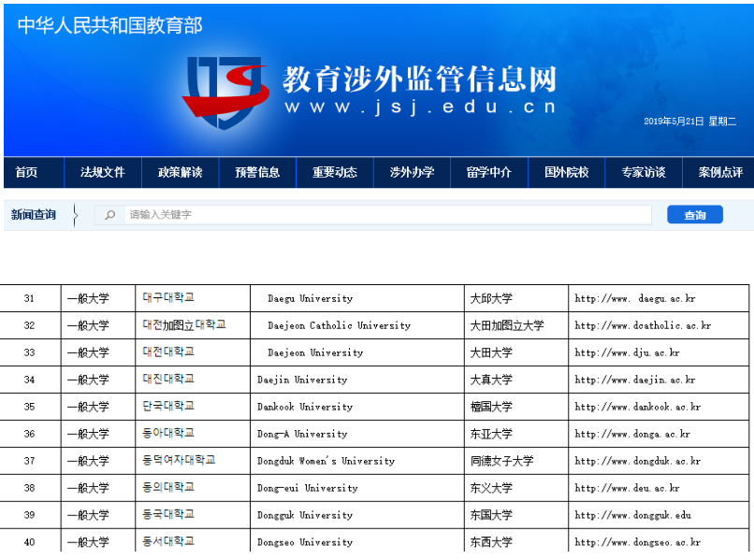Image resolution: width=754 pixels, height=560 pixels.
Task: Click the URL http://www.dju.ac.kr
Action: click(627, 352)
